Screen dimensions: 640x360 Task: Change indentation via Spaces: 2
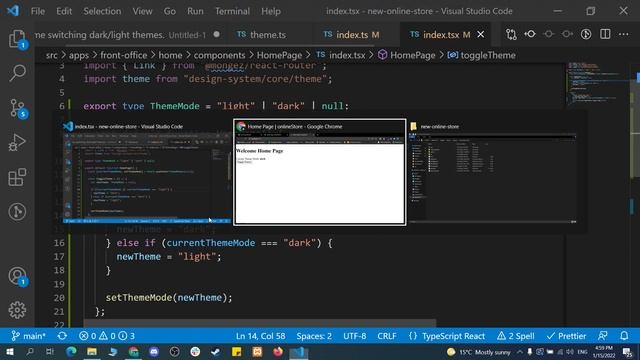click(x=314, y=336)
